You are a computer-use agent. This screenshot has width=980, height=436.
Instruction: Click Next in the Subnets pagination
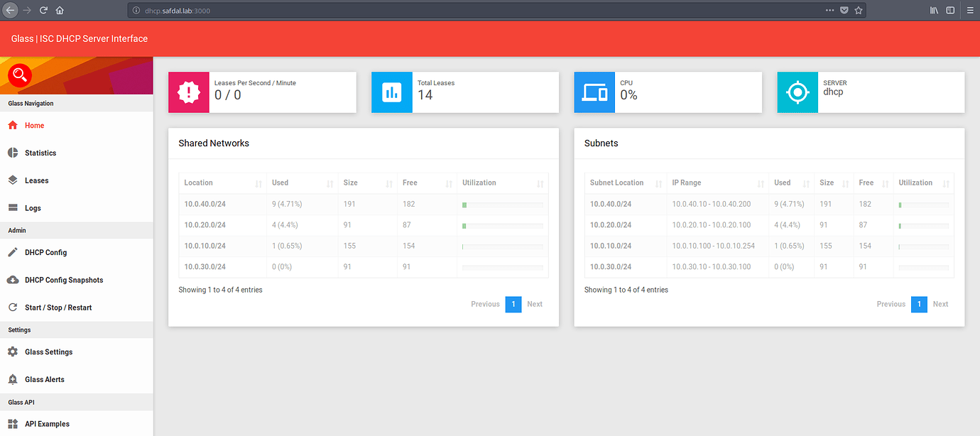click(940, 304)
